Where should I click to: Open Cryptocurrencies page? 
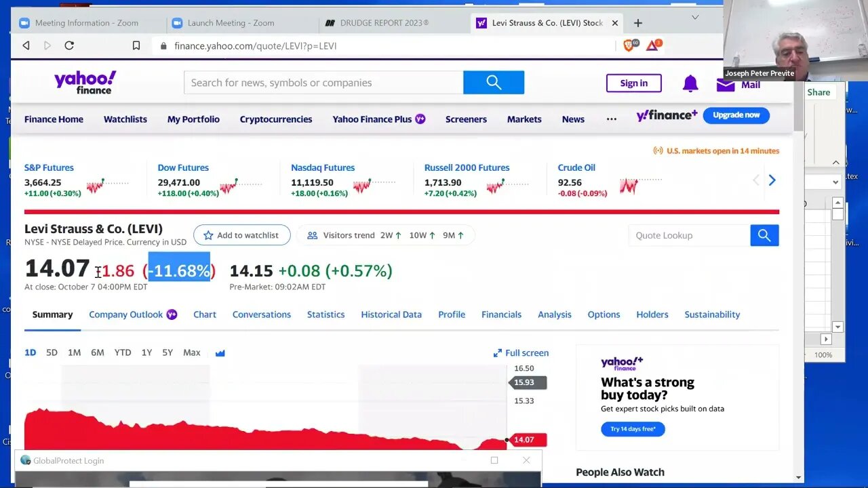[x=276, y=119]
